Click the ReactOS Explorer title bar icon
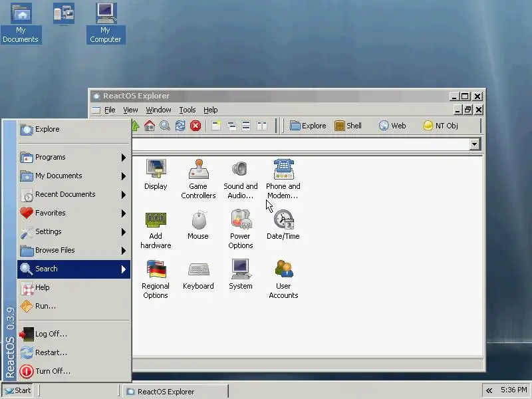 pos(96,96)
